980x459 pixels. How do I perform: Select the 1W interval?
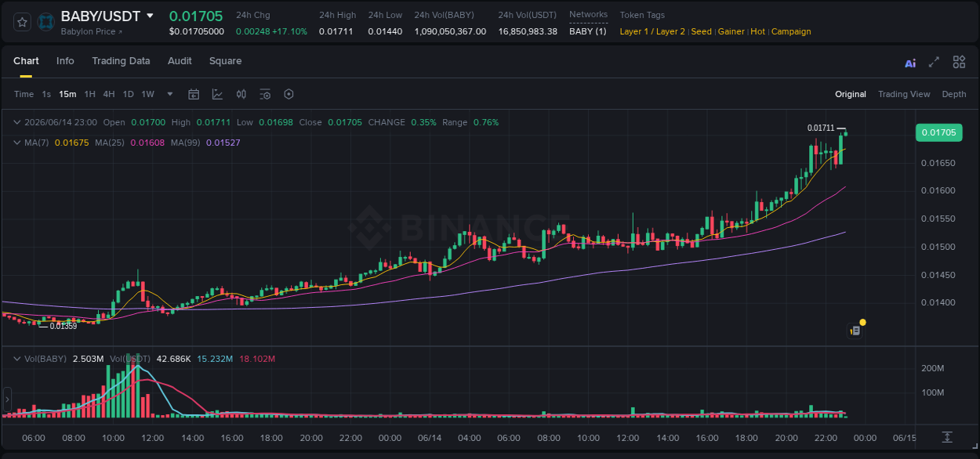(x=147, y=94)
